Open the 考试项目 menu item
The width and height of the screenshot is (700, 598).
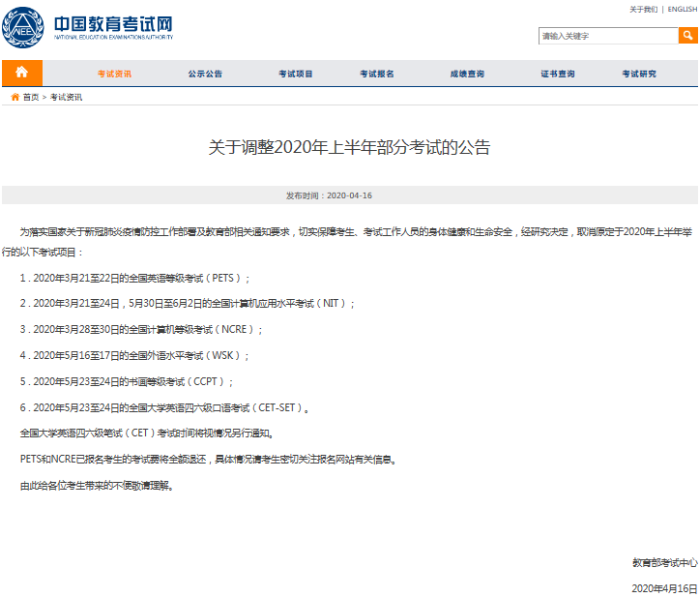(x=296, y=74)
